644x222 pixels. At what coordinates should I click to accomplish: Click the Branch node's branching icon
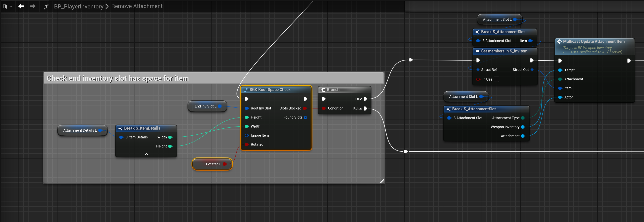pos(323,89)
